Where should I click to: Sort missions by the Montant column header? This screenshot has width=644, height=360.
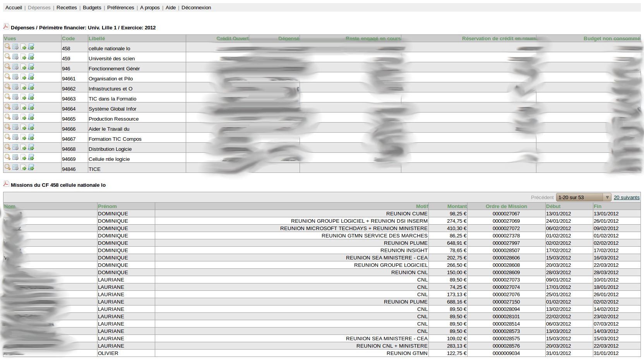pyautogui.click(x=457, y=206)
